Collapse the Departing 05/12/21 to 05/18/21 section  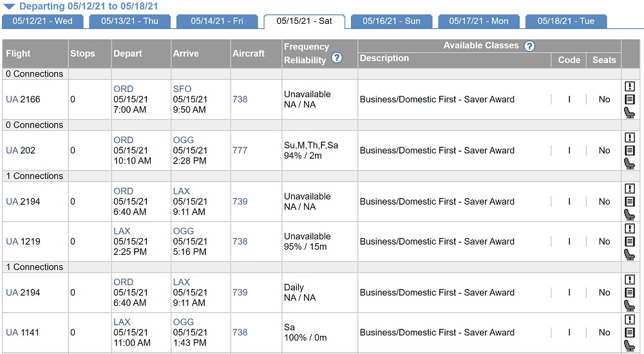coord(9,6)
